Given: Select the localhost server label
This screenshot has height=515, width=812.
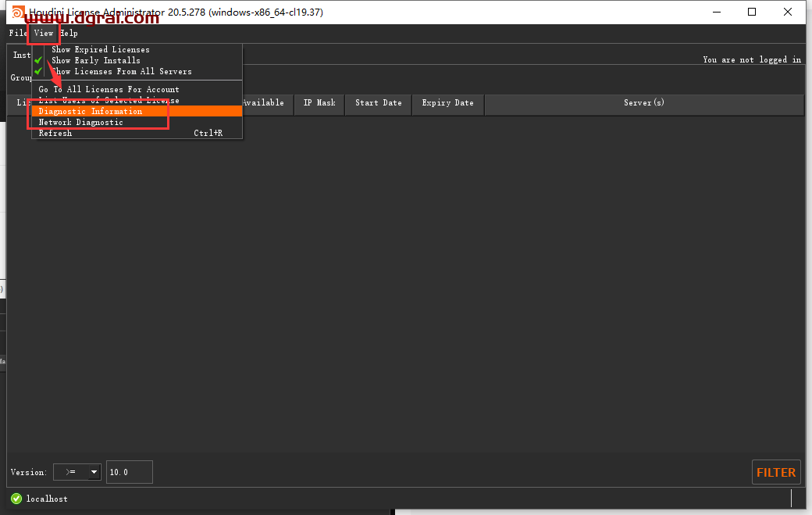Looking at the screenshot, I should coord(47,499).
